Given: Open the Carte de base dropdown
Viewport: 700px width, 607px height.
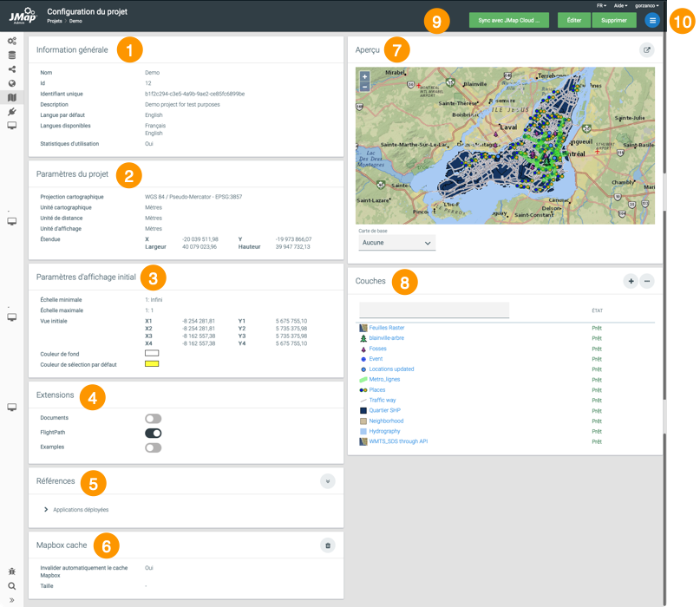Looking at the screenshot, I should point(396,244).
